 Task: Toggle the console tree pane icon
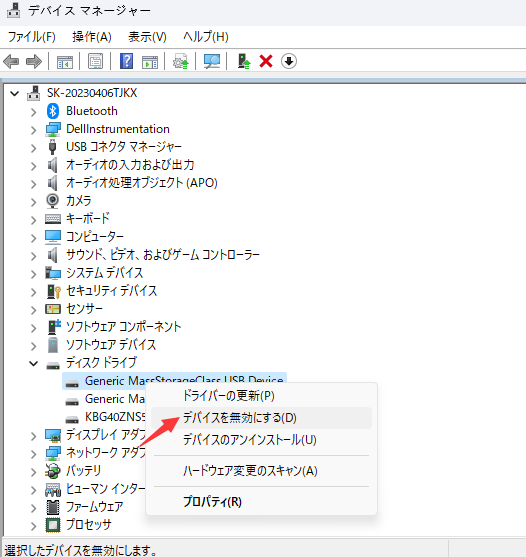pos(65,61)
